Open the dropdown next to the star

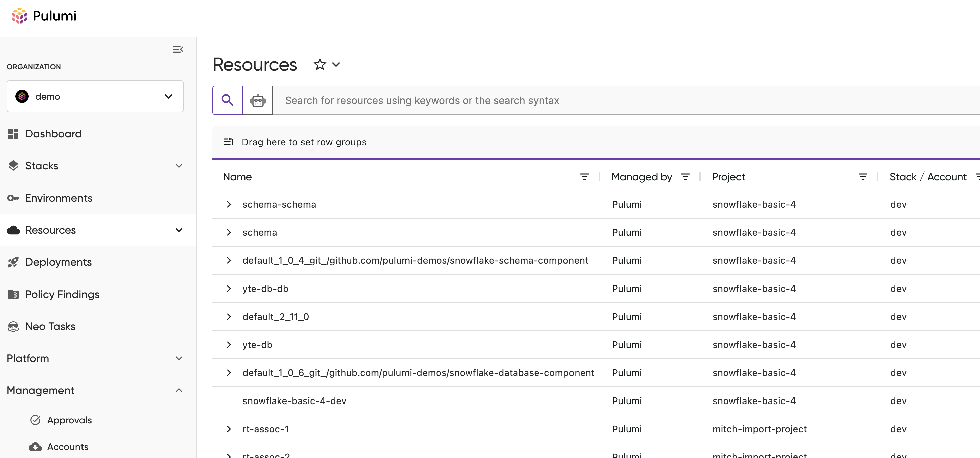[336, 64]
